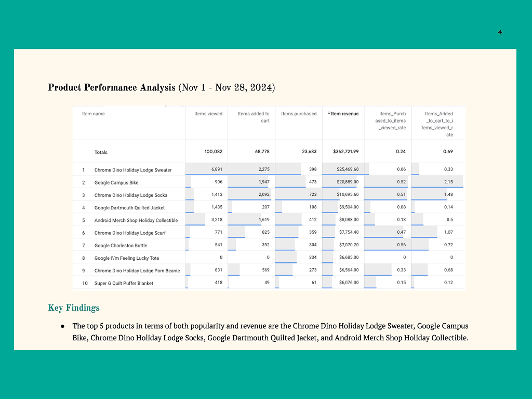The image size is (532, 399).
Task: Click total items viewed value 100,082
Action: click(214, 152)
